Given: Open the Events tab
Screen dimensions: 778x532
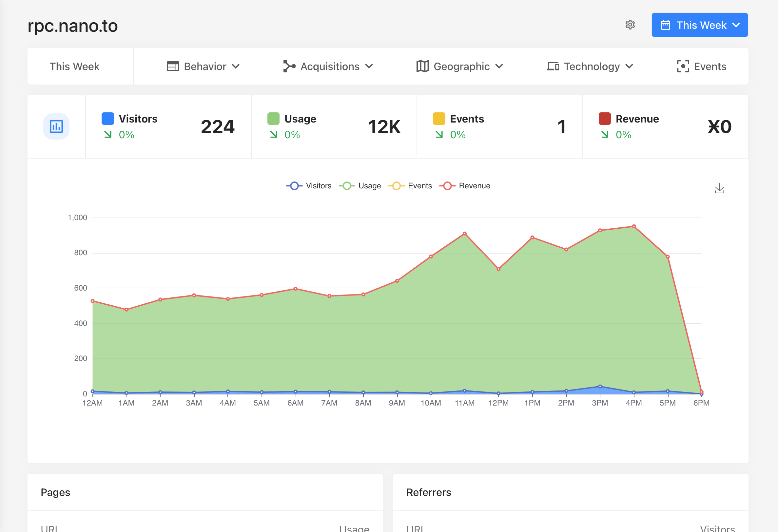Looking at the screenshot, I should point(701,66).
